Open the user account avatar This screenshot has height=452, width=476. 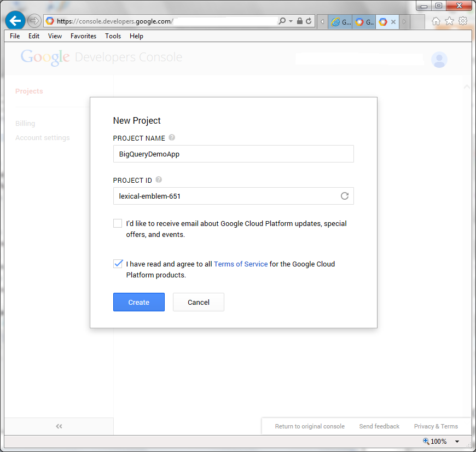pyautogui.click(x=439, y=60)
